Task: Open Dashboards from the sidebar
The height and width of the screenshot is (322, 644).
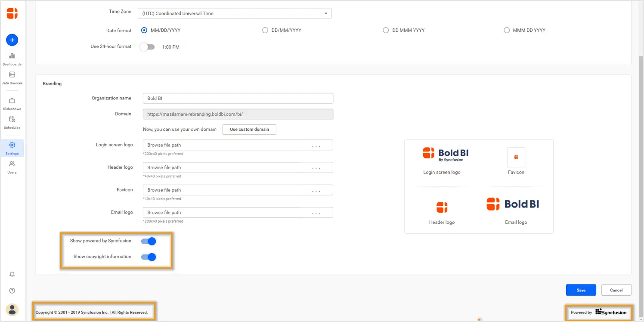Action: pos(12,59)
